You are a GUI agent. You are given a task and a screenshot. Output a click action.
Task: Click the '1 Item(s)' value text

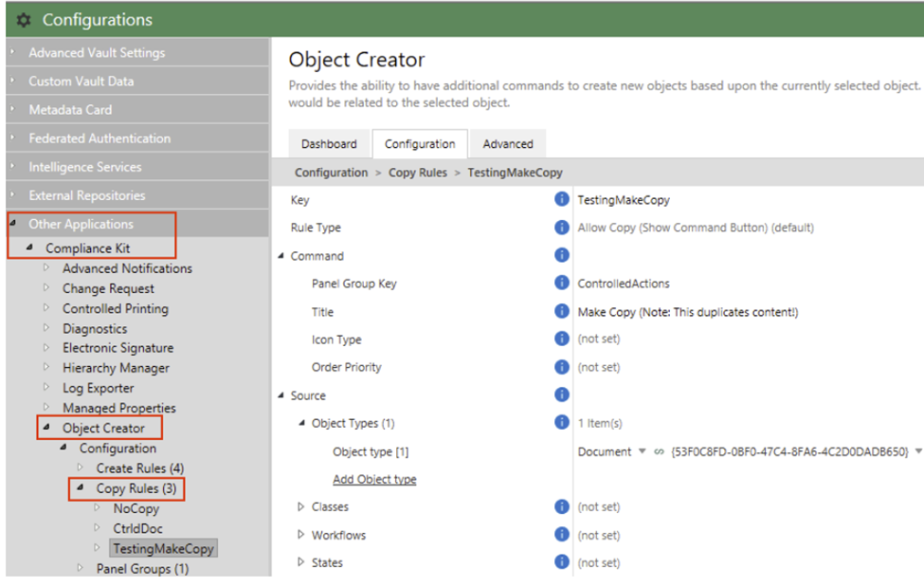point(600,424)
